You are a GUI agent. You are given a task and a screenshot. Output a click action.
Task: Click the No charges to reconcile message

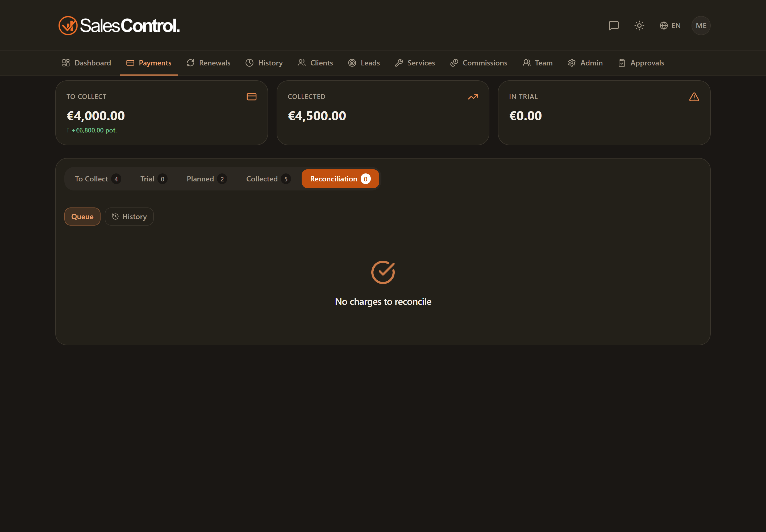pyautogui.click(x=383, y=302)
